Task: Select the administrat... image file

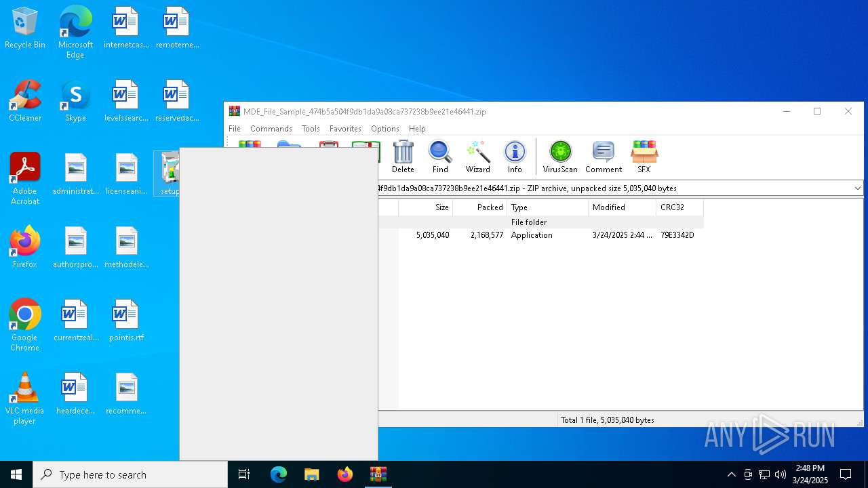Action: point(75,175)
